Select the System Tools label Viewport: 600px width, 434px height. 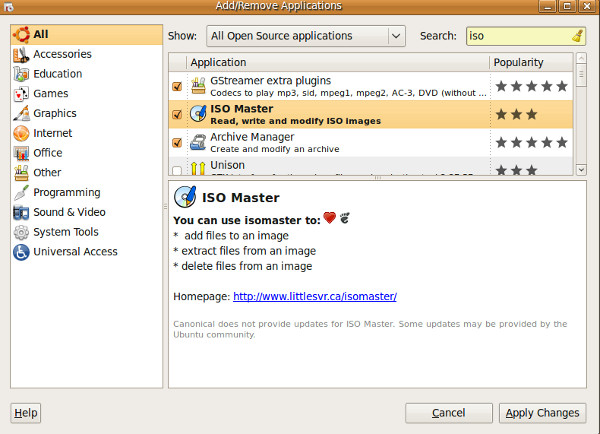coord(66,232)
